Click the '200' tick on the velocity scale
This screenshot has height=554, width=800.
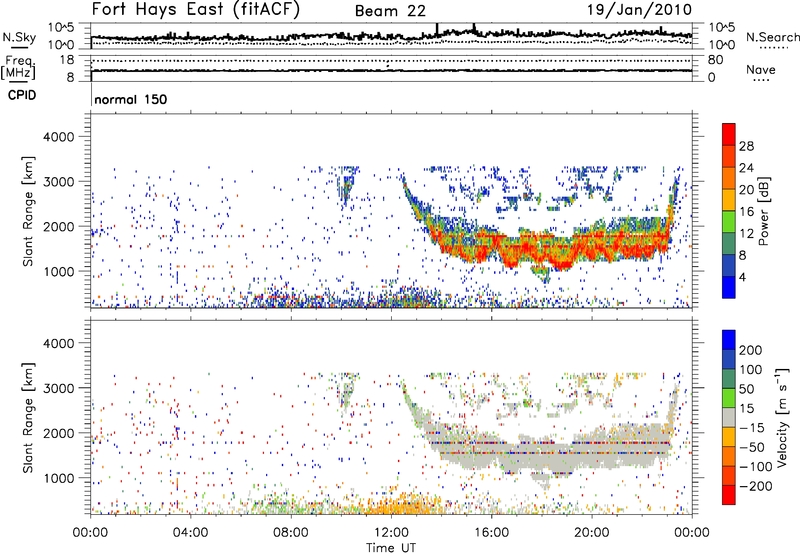(x=751, y=350)
